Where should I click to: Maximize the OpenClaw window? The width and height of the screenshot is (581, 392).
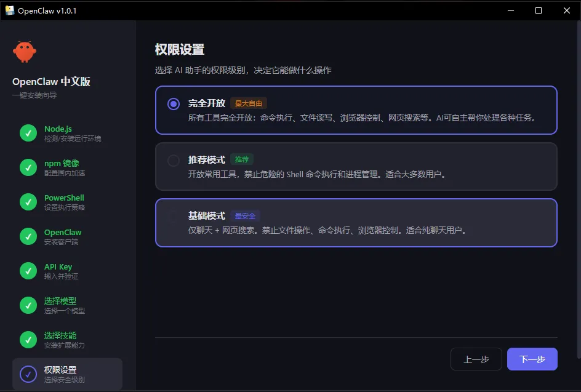[x=539, y=10]
